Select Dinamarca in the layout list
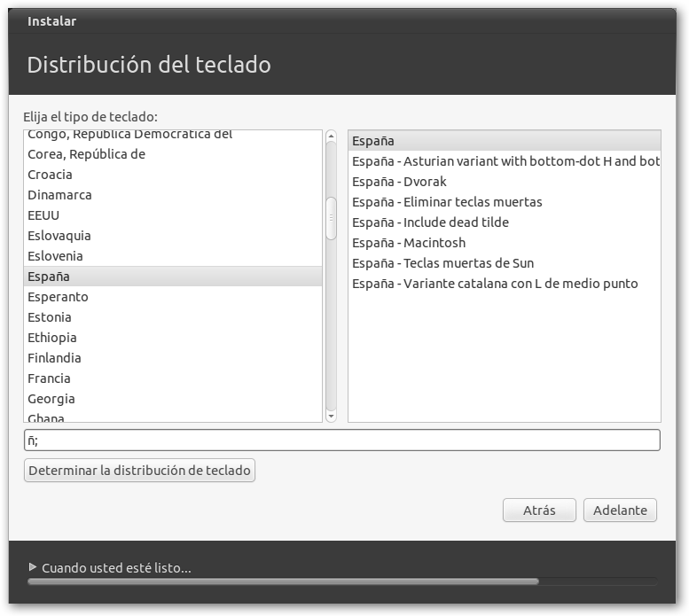The height and width of the screenshot is (616, 689). click(x=59, y=195)
